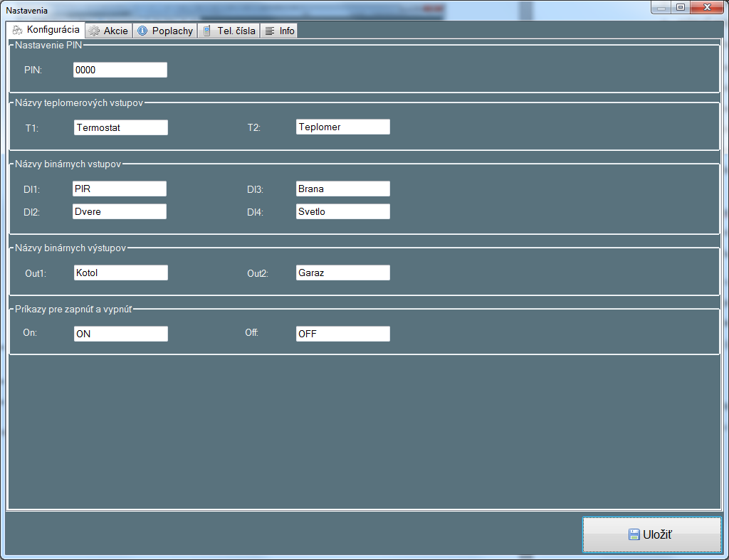Click the DI1: label
This screenshot has width=729, height=560.
tap(31, 189)
